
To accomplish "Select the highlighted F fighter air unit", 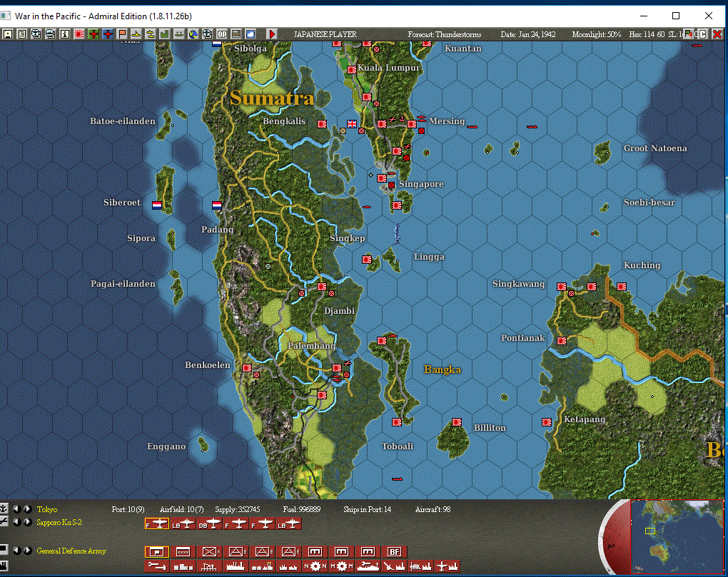I will click(157, 524).
